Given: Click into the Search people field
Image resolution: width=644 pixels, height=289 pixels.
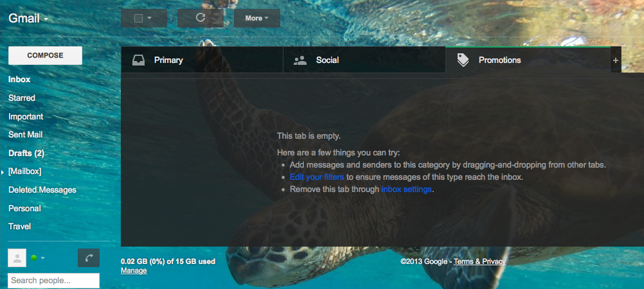Looking at the screenshot, I should click(x=54, y=281).
